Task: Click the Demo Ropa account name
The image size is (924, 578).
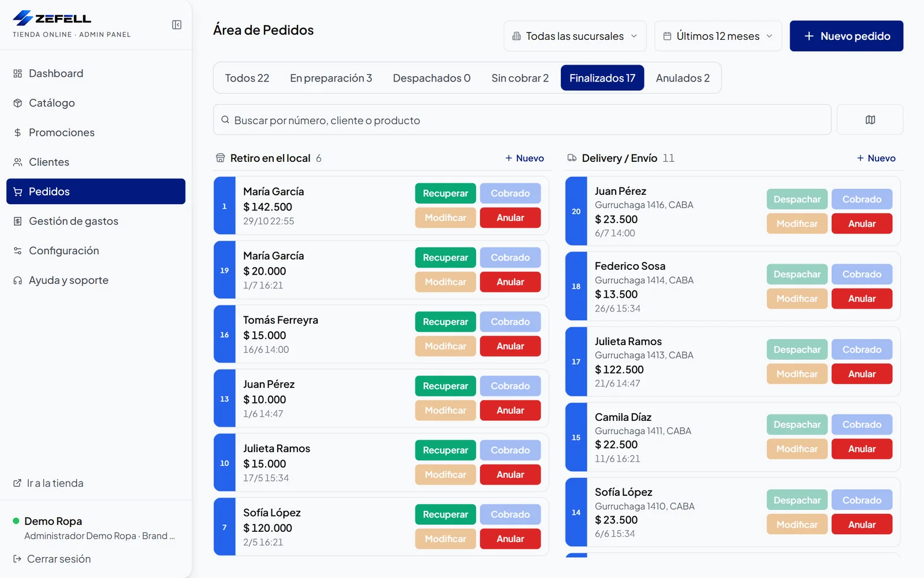Action: (x=53, y=521)
